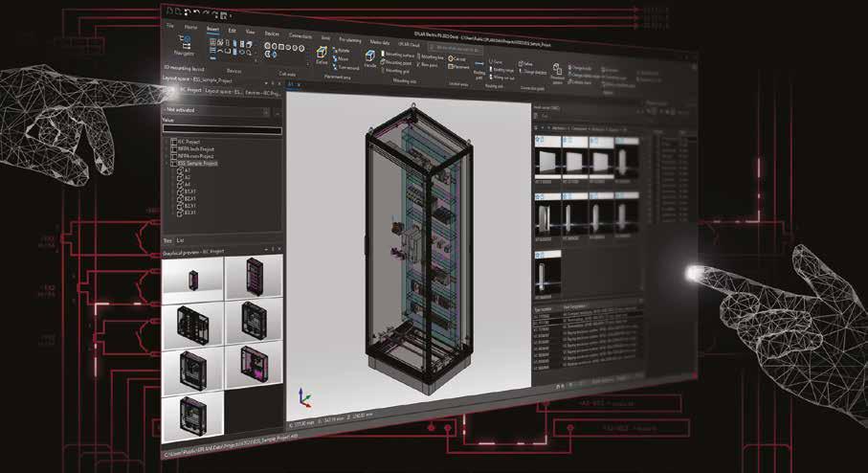Toggle the B1.X1 layout space checkbox
868x473 pixels.
click(x=180, y=191)
